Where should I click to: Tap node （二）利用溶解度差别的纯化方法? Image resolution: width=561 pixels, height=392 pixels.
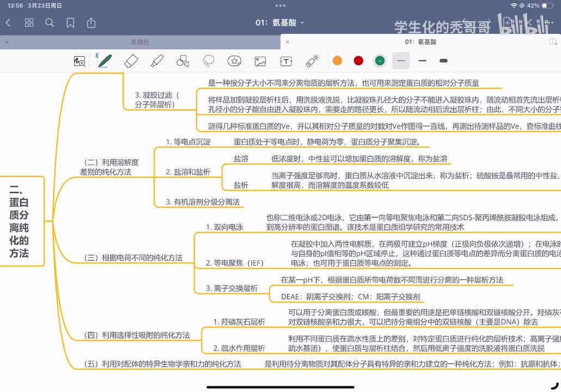click(110, 167)
